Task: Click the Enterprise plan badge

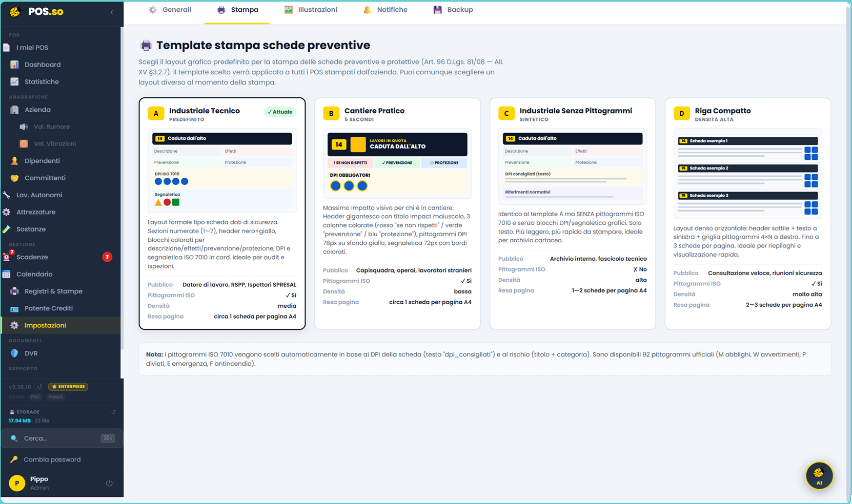Action: point(68,387)
